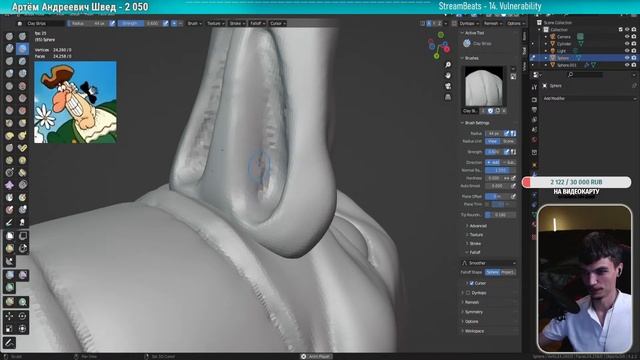This screenshot has width=640, height=360.
Task: Open the Add Modifier dropdown
Action: coord(589,98)
